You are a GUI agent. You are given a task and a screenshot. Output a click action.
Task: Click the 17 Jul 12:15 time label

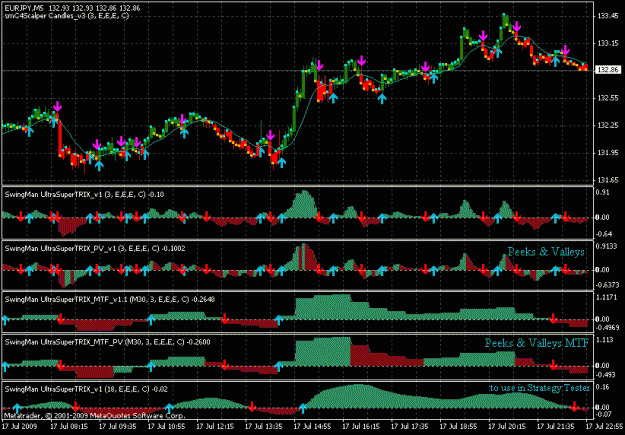pos(215,426)
